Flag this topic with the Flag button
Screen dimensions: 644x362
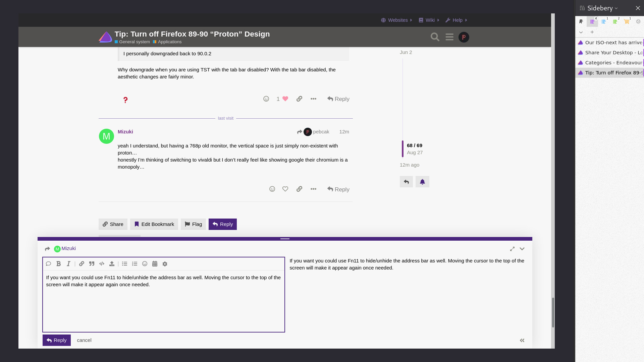pyautogui.click(x=193, y=224)
